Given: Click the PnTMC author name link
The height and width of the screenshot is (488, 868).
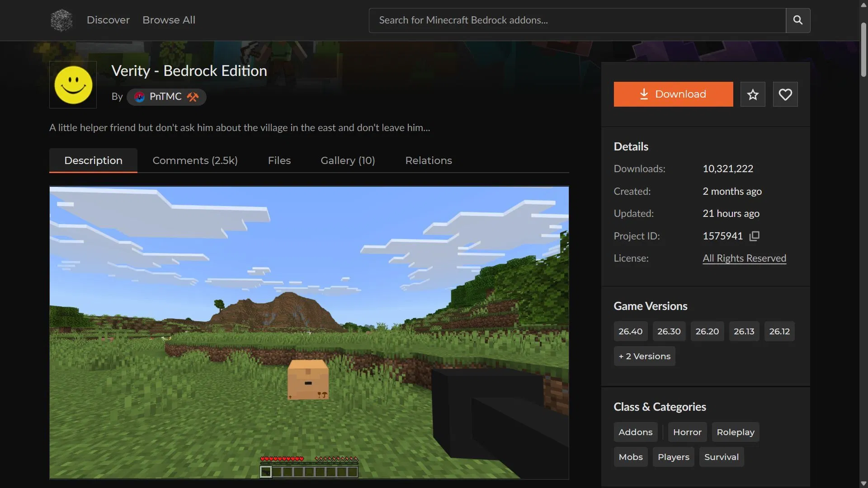Looking at the screenshot, I should [165, 97].
